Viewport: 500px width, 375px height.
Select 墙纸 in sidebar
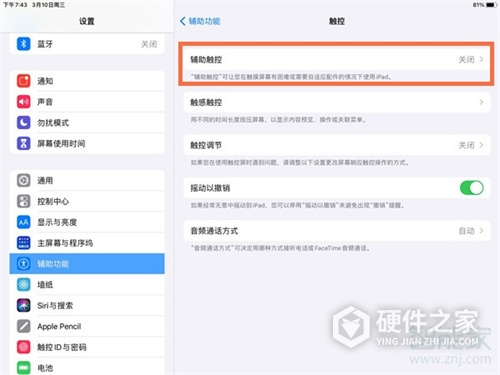(87, 285)
